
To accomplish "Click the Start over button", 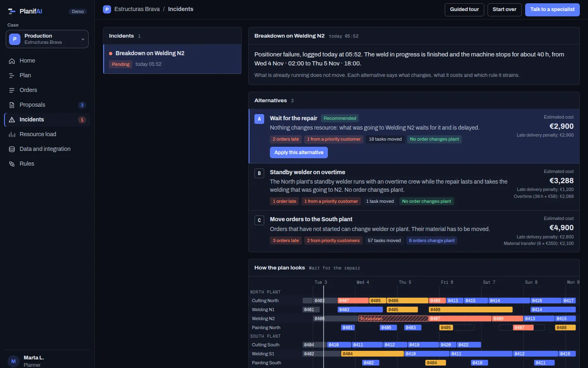I will pos(504,9).
